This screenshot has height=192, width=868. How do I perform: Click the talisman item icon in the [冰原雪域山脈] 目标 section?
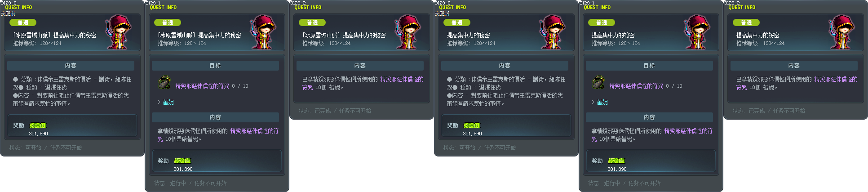(164, 83)
